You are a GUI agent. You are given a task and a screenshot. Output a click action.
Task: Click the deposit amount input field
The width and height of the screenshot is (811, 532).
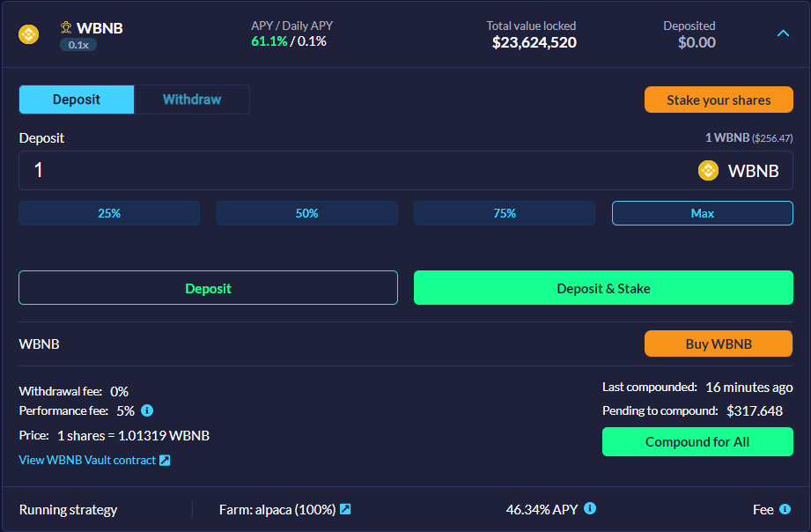[405, 170]
